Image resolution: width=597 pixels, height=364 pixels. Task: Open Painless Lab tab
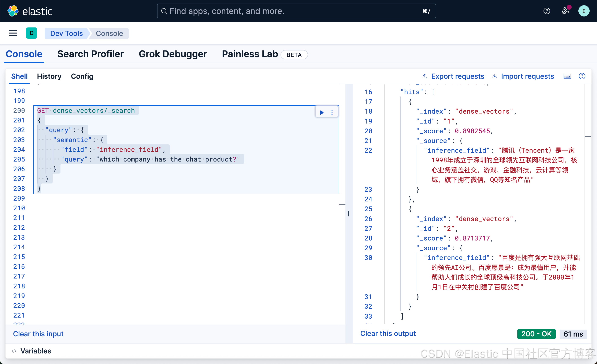250,54
